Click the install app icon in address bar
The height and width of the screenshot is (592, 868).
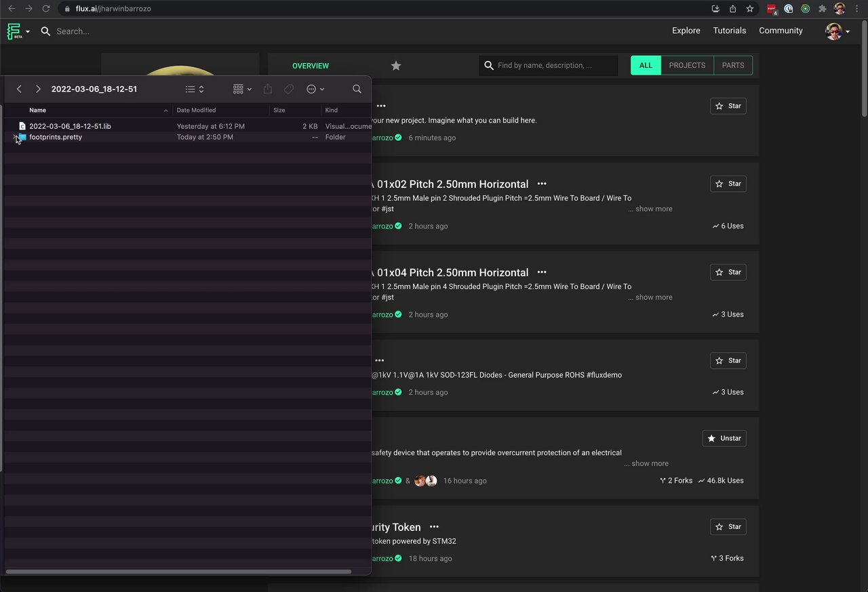tap(715, 9)
